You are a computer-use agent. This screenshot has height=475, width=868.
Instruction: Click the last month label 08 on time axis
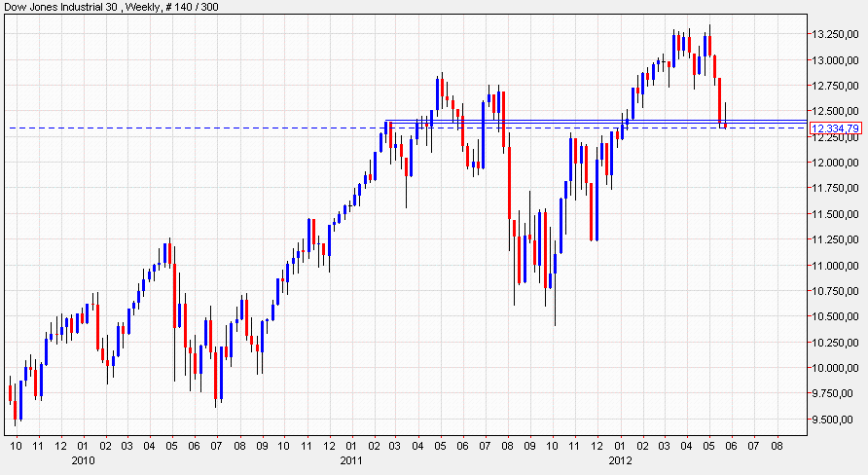click(776, 445)
